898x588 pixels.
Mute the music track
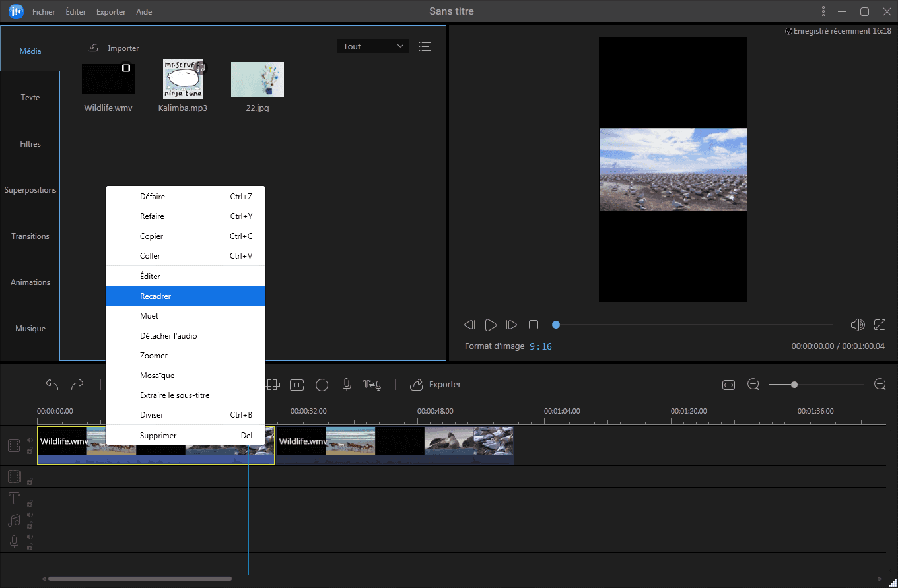(x=30, y=515)
